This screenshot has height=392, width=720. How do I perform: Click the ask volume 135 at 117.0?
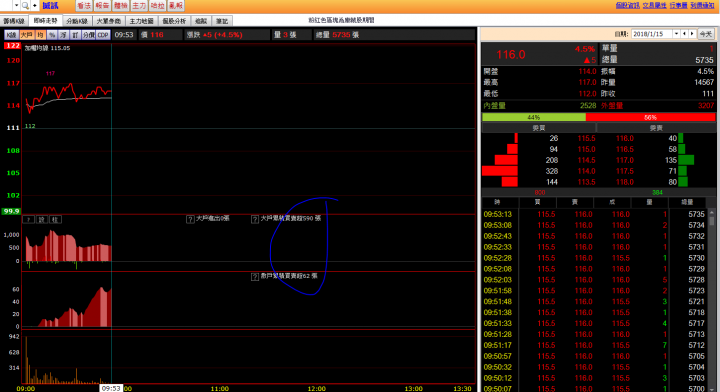click(670, 160)
